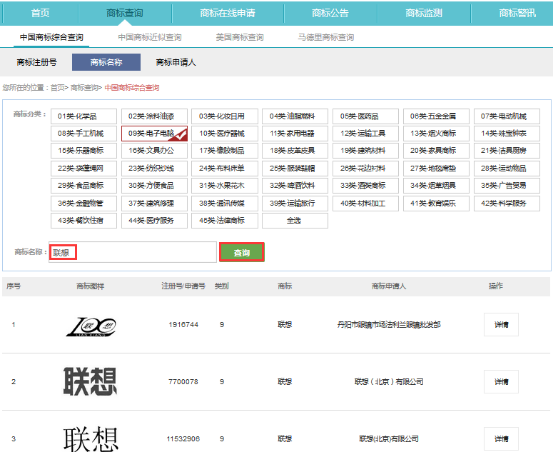Select the 商标注册号 search mode
Screen dimensions: 554x452
[37, 63]
